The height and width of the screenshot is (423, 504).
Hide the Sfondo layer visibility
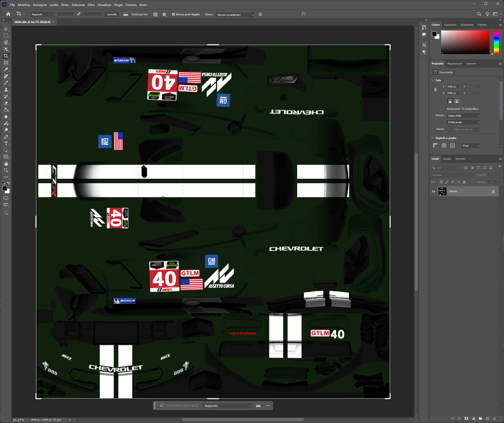(x=433, y=191)
